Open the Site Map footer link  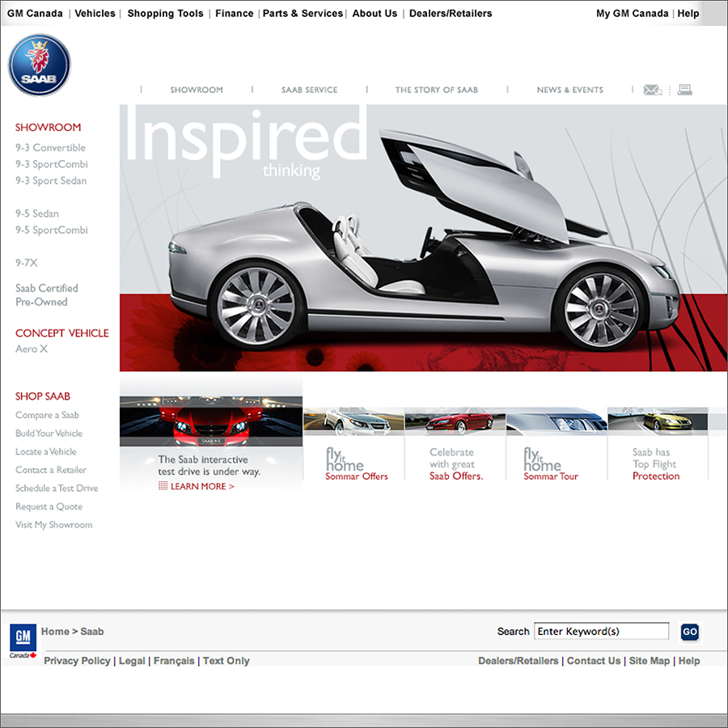pos(649,661)
